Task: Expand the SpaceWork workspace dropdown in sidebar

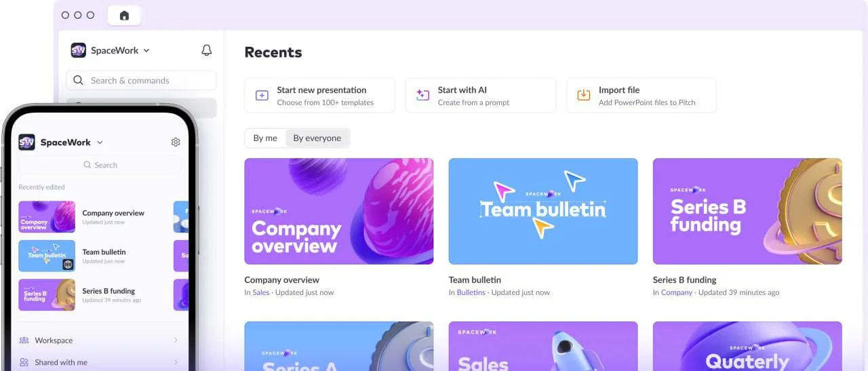Action: pyautogui.click(x=146, y=50)
